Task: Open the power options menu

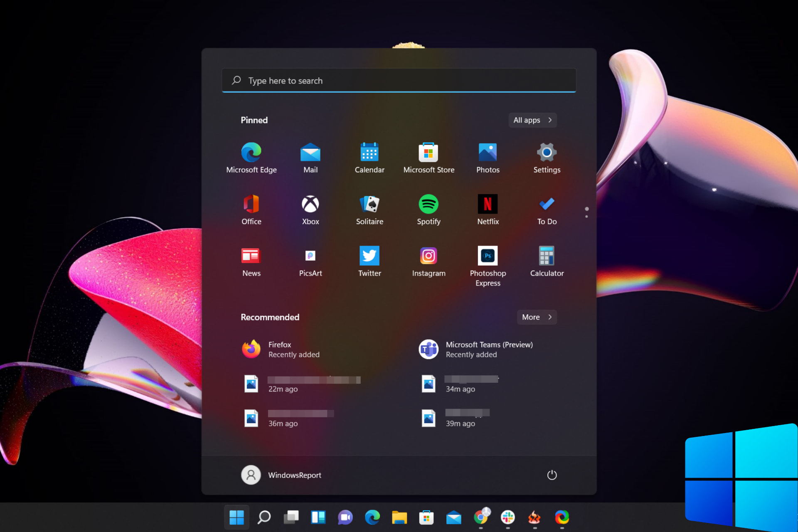Action: pyautogui.click(x=552, y=475)
